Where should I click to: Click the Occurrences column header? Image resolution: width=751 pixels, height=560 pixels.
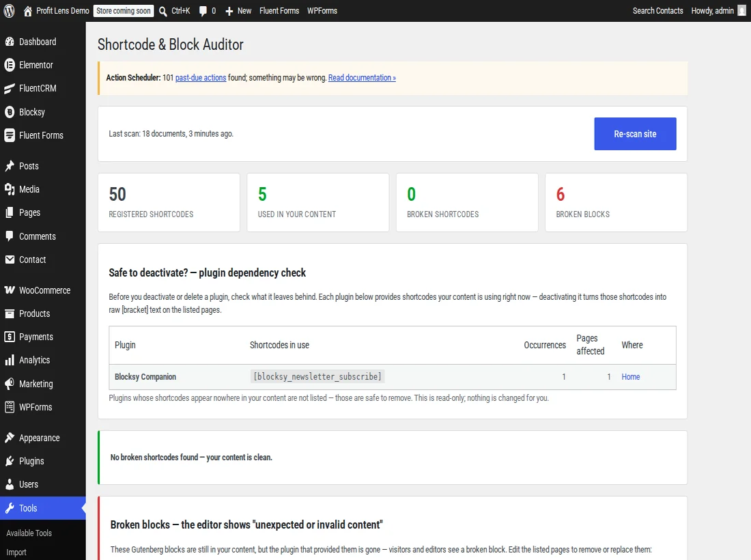point(545,345)
